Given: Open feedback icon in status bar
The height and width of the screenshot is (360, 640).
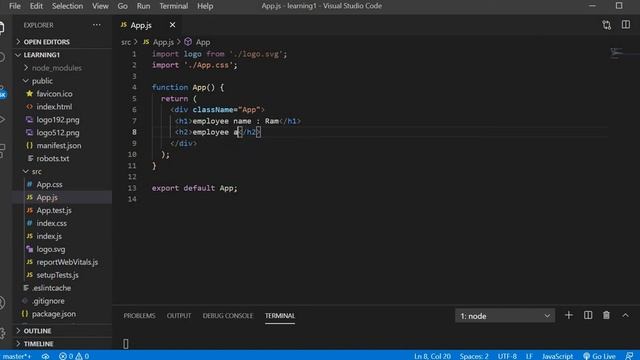Looking at the screenshot, I should (x=630, y=356).
